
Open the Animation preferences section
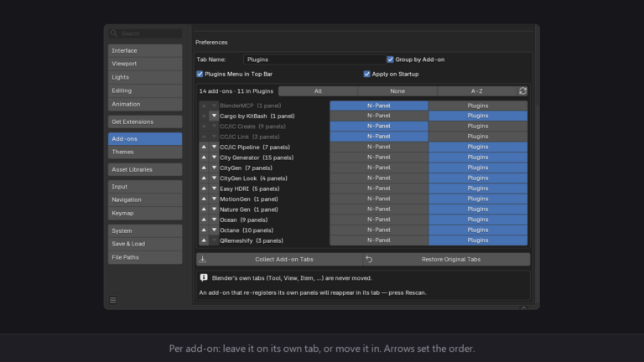pos(145,104)
